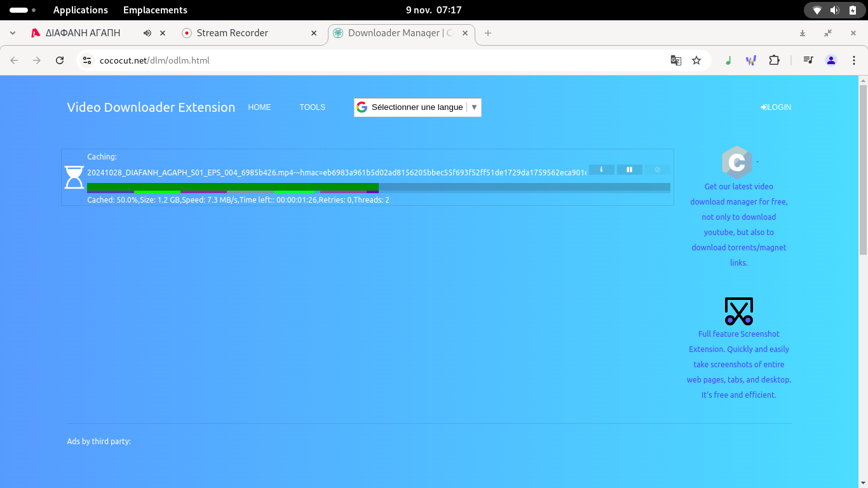Click the battery status icon
Image resolution: width=868 pixels, height=488 pixels.
tap(853, 10)
